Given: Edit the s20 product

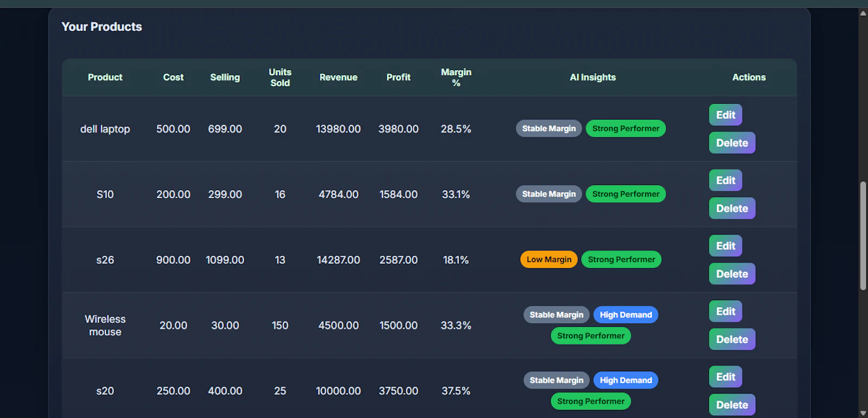Looking at the screenshot, I should click(725, 377).
